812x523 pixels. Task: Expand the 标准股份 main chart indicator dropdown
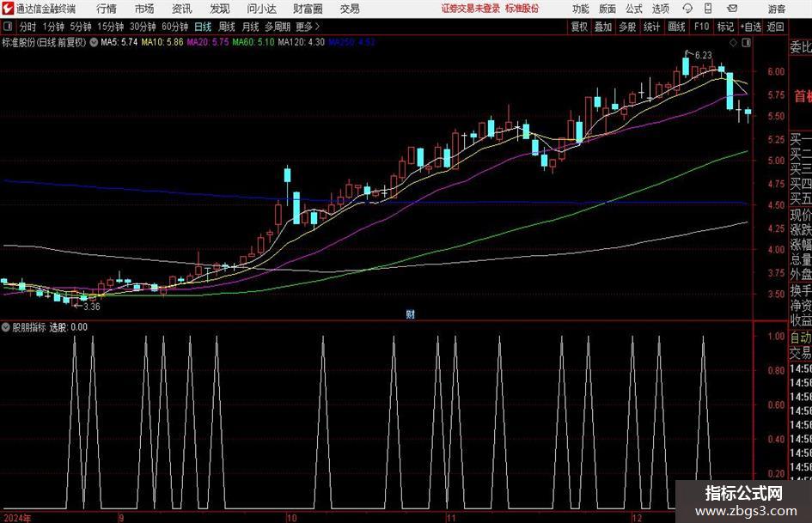tap(94, 42)
